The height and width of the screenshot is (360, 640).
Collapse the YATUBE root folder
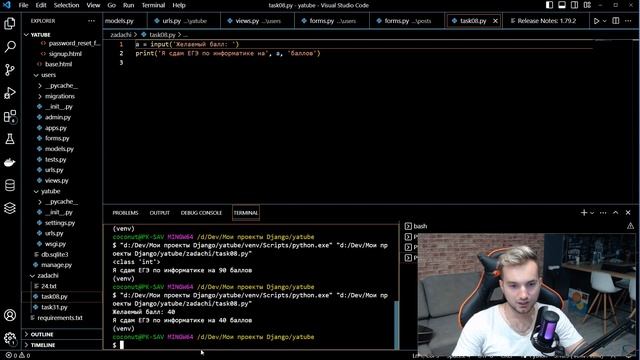(26, 35)
